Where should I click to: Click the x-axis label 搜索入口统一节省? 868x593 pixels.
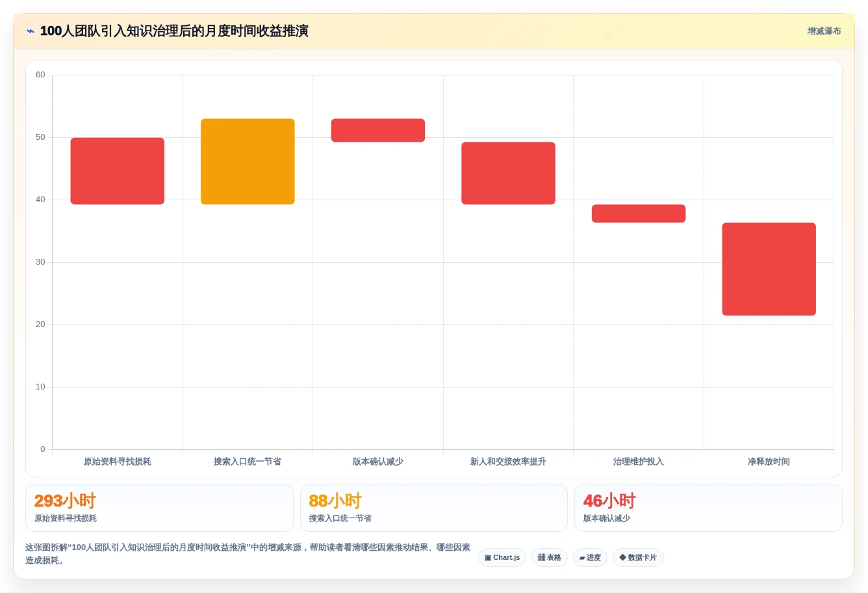[248, 462]
